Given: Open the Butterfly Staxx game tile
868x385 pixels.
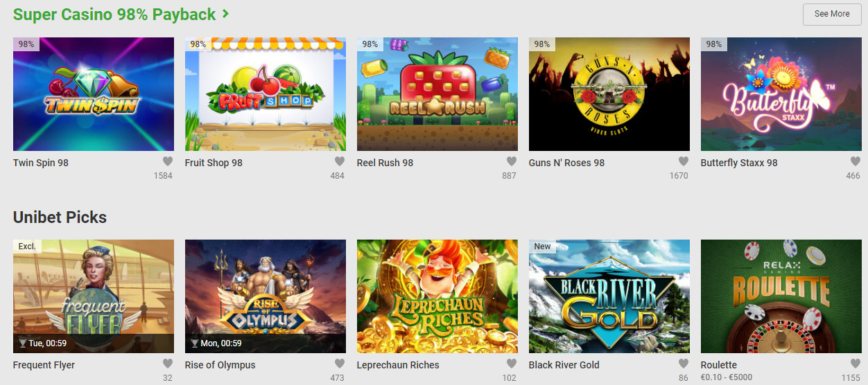Looking at the screenshot, I should coord(781,94).
